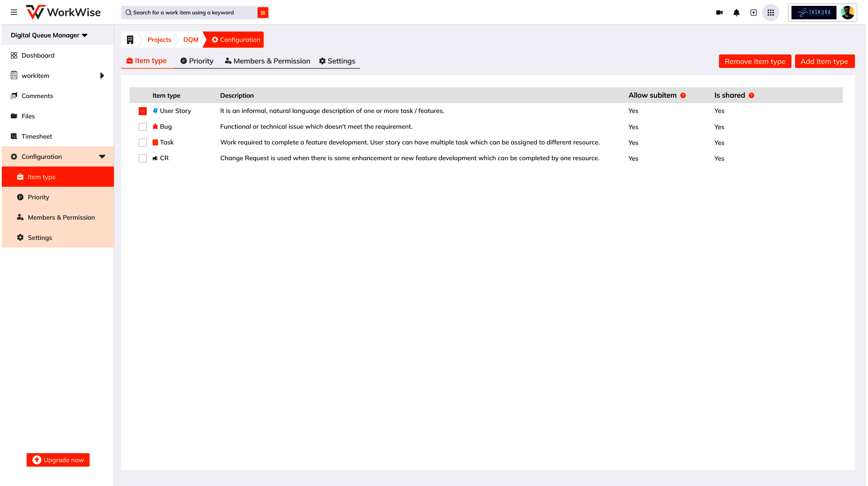Switch to the Members & Permission tab
Screen dimensions: 868x486
[267, 61]
